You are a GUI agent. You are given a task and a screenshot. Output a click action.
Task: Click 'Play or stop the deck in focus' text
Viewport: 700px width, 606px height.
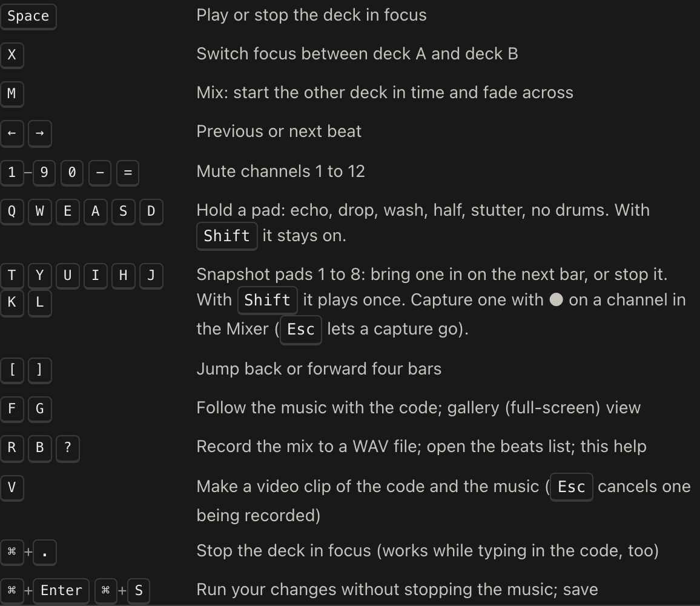312,16
